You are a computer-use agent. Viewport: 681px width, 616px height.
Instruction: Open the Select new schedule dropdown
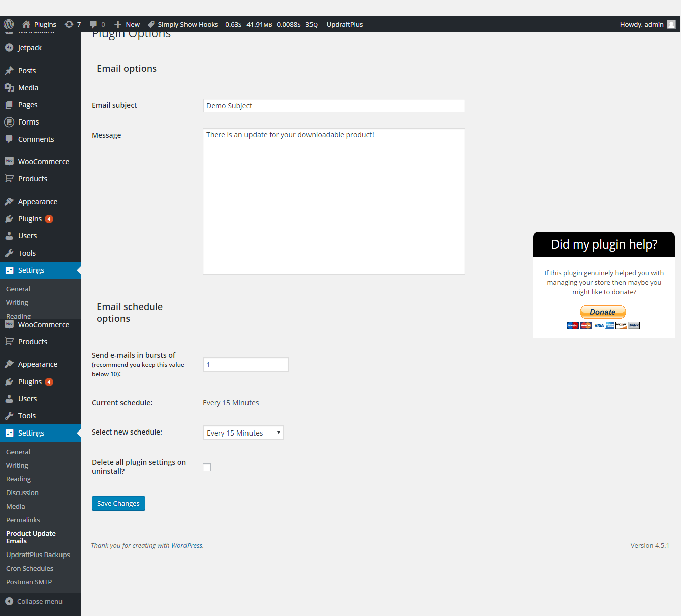[243, 433]
